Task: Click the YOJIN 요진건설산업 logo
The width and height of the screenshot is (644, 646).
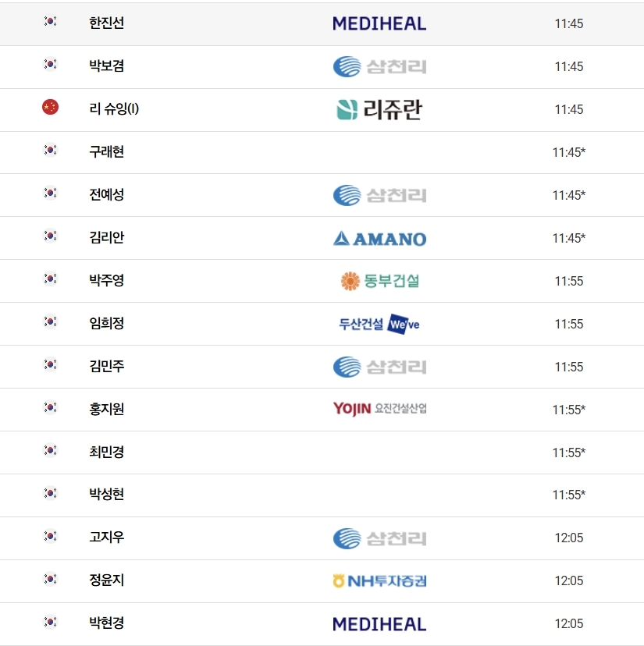Action: click(379, 409)
